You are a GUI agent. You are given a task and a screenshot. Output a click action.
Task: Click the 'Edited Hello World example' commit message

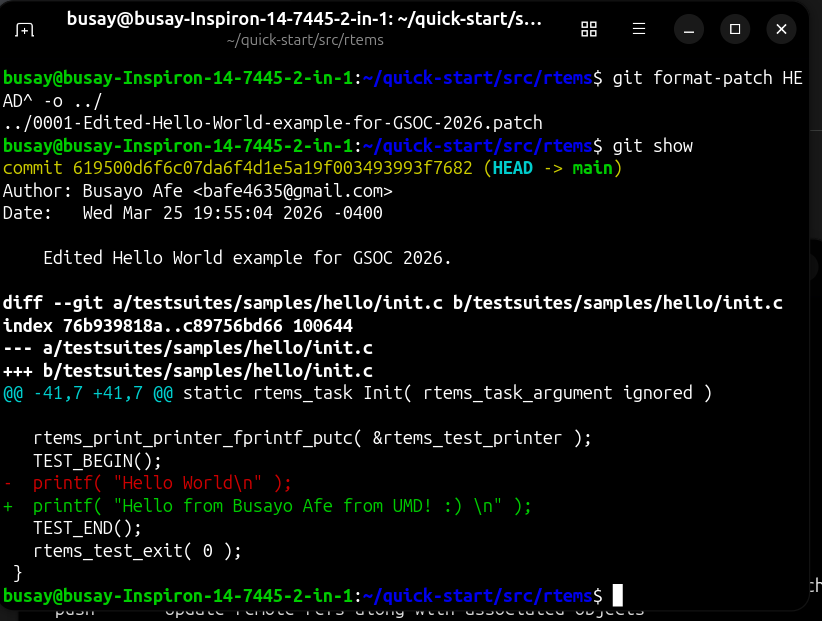point(247,258)
